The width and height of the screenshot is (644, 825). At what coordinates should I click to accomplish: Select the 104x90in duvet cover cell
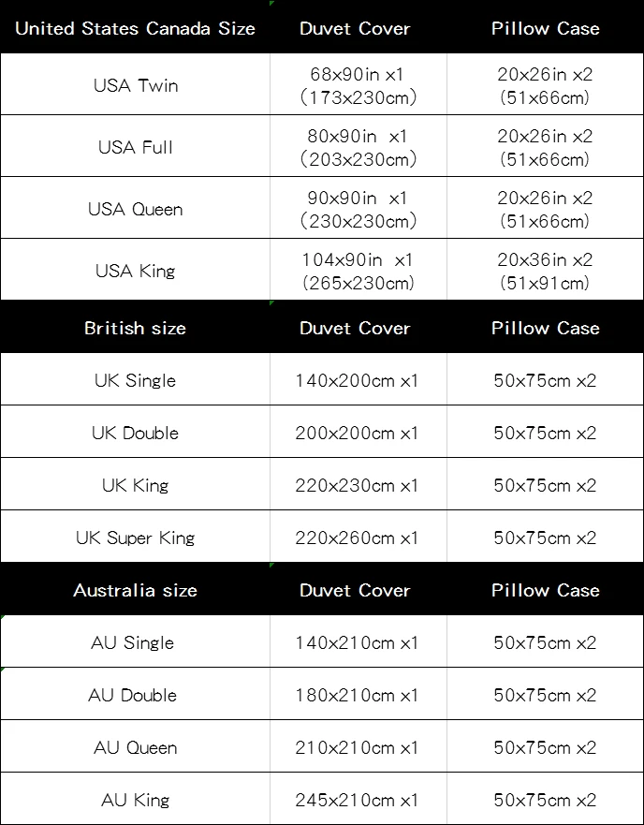358,271
